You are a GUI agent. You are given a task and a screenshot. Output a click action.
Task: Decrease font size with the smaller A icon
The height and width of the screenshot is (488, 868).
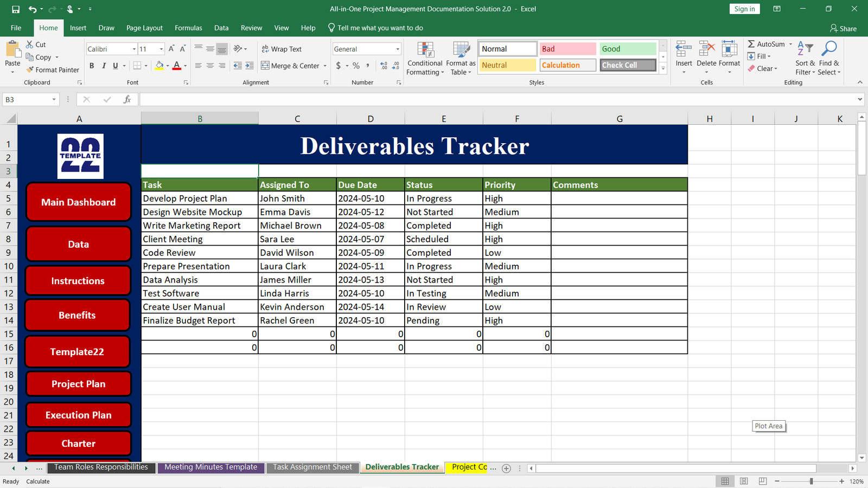pyautogui.click(x=183, y=49)
